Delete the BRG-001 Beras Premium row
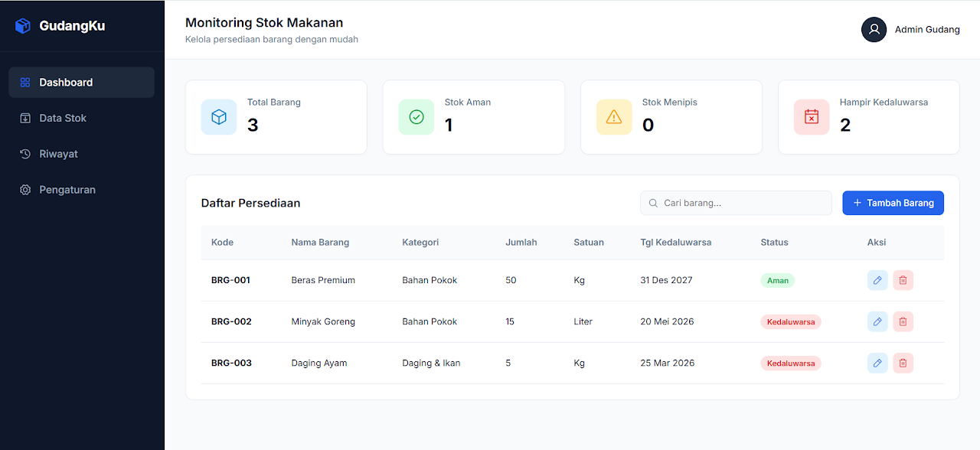 903,280
